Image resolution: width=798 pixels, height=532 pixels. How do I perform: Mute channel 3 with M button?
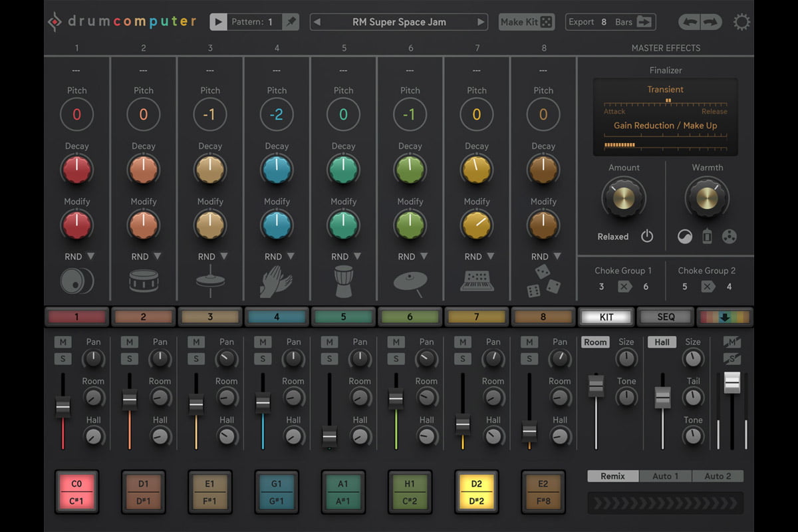click(196, 342)
